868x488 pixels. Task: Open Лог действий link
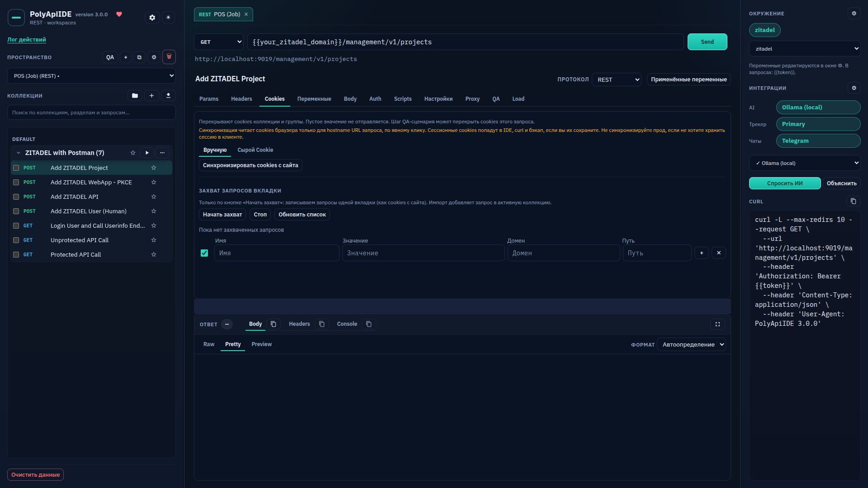pos(27,40)
